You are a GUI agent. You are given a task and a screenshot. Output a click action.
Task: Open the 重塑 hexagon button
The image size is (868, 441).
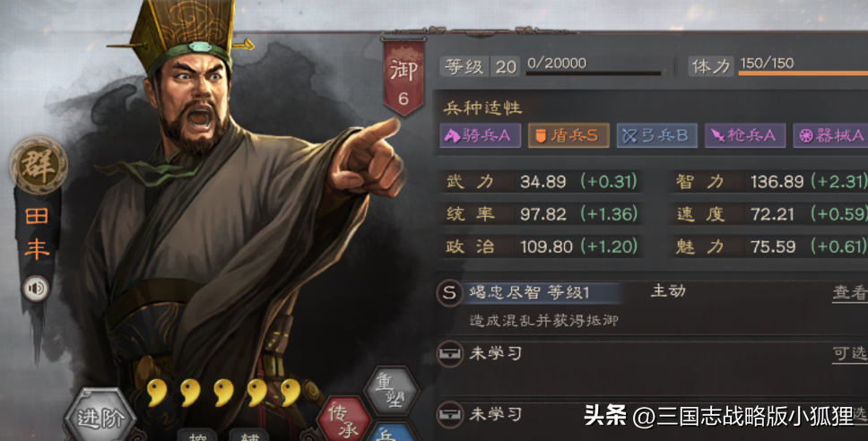click(391, 391)
